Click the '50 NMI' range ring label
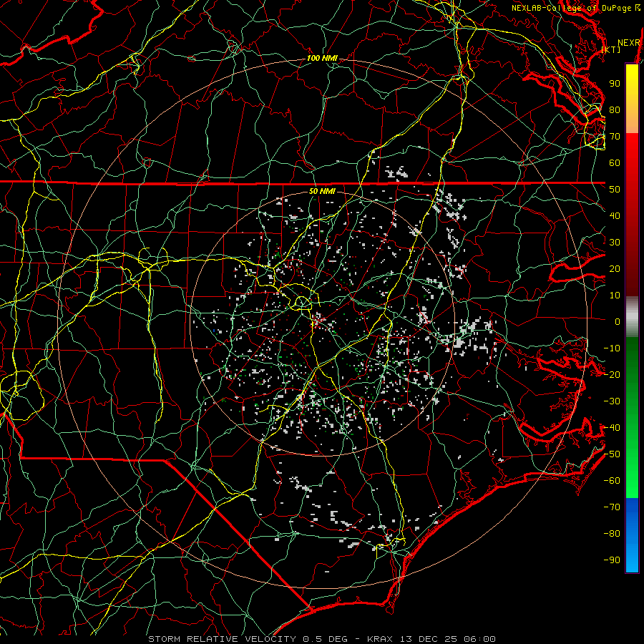The image size is (644, 644). click(x=322, y=191)
